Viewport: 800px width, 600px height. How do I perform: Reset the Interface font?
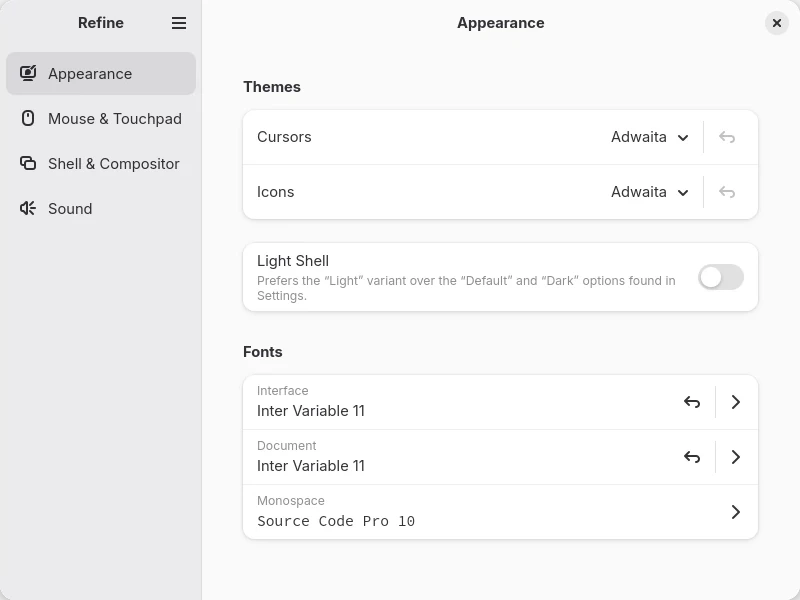[x=691, y=402]
